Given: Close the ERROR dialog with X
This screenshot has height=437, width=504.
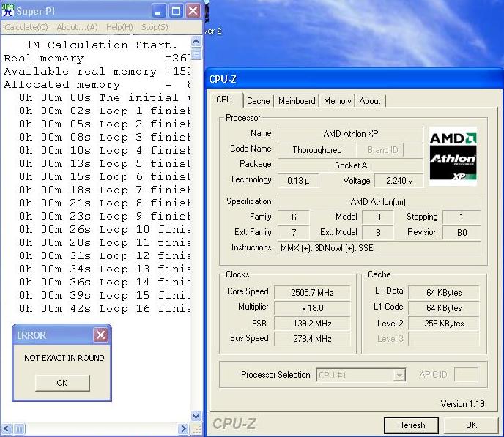Looking at the screenshot, I should 100,335.
